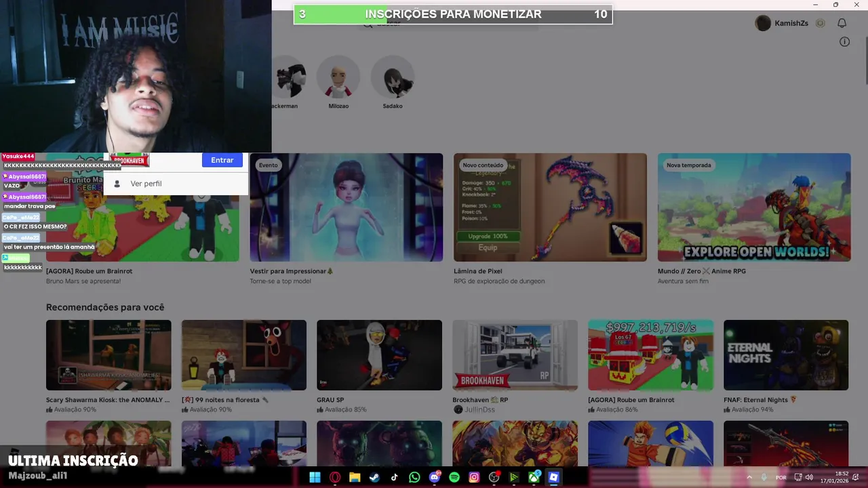Open Mundo // Zero Anime RPG featured card

(x=754, y=207)
